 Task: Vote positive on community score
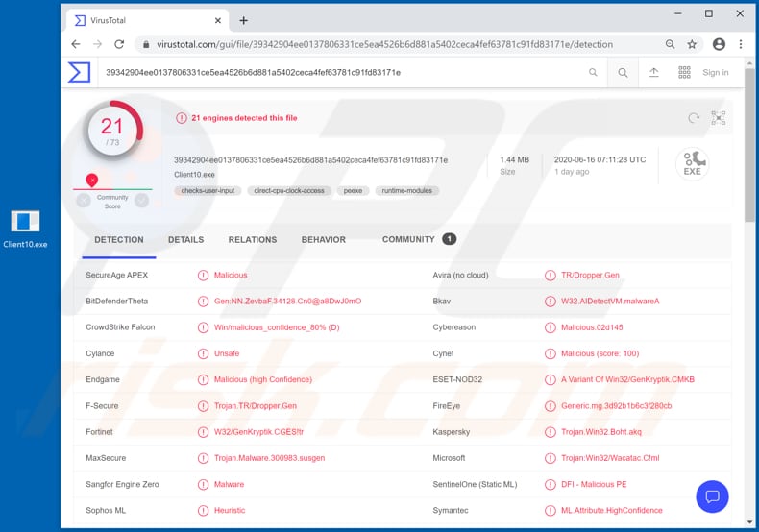point(142,201)
